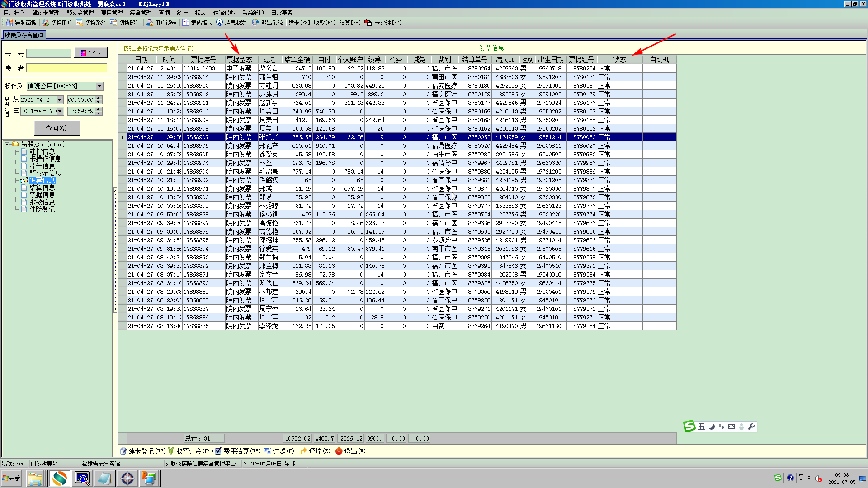This screenshot has height=488, width=868.
Task: Open the end date picker dropdown
Action: coord(60,111)
